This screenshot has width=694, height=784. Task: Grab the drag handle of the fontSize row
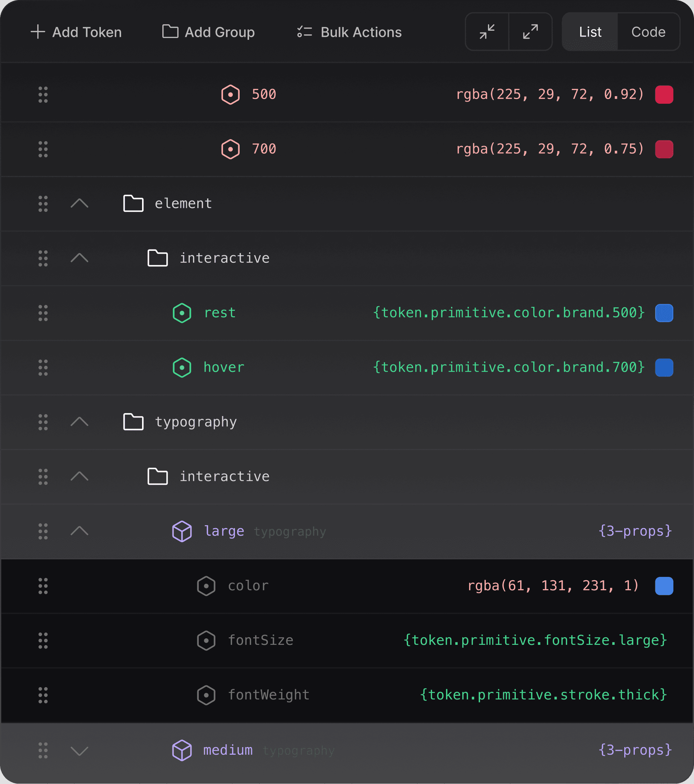pos(43,641)
